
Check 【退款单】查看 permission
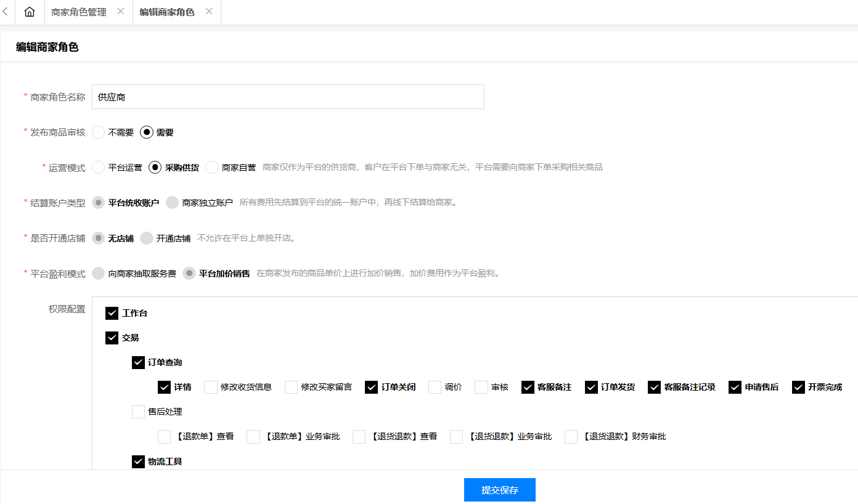tap(164, 437)
